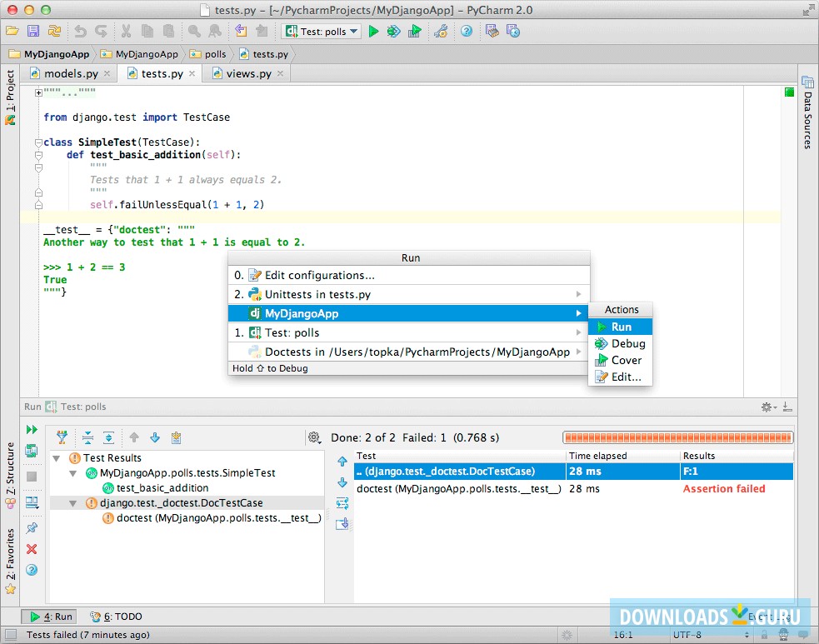This screenshot has width=819, height=644.
Task: Open Help with the blue question icon
Action: [x=467, y=32]
